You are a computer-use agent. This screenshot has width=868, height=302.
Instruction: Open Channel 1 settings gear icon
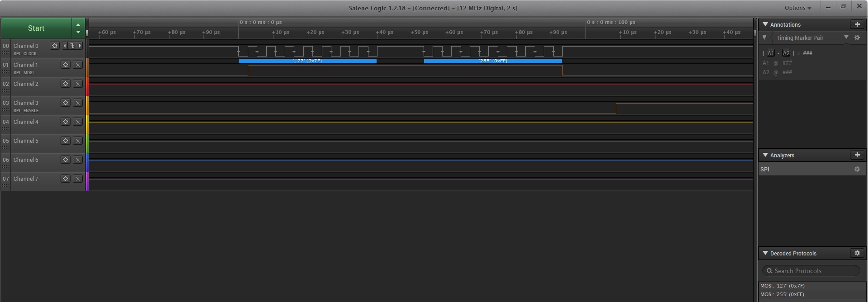click(66, 65)
